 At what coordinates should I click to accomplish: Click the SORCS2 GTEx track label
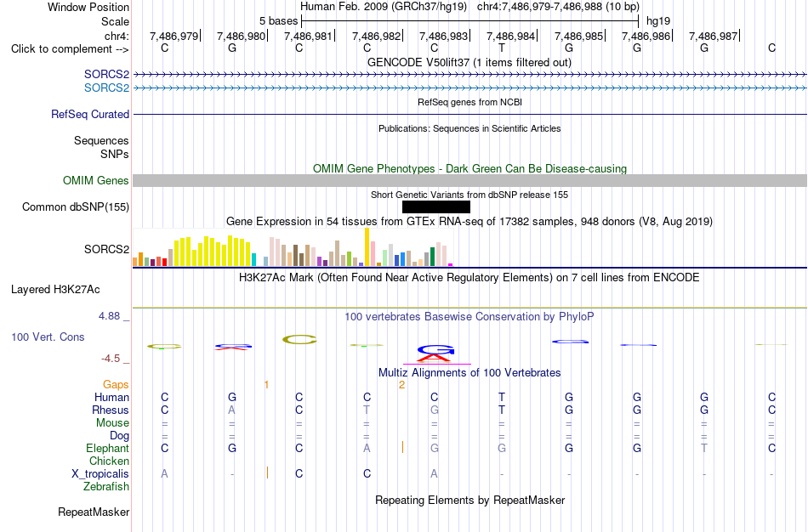click(106, 249)
